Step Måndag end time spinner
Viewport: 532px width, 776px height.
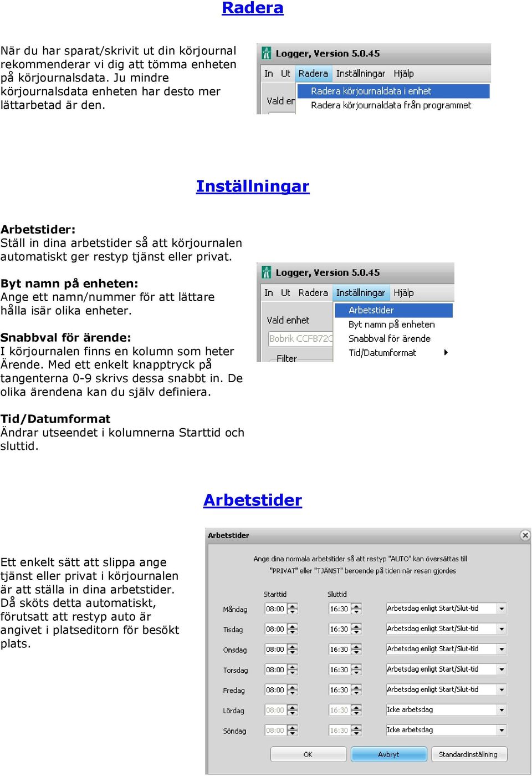(x=357, y=608)
